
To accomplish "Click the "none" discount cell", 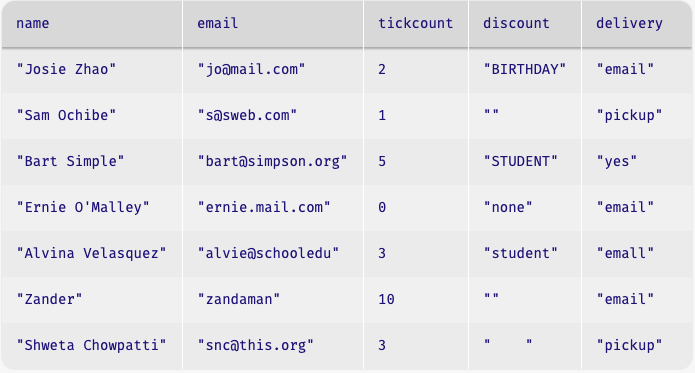I will point(525,208).
